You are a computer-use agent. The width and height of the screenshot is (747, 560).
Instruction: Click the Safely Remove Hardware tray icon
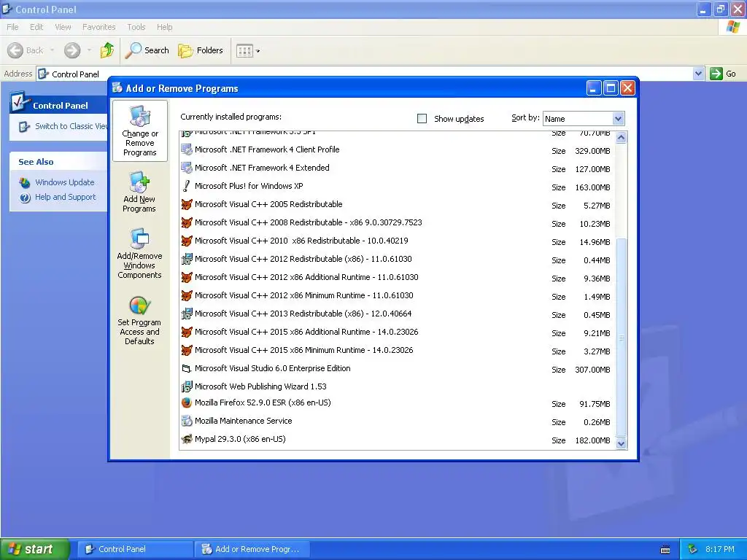pos(692,550)
